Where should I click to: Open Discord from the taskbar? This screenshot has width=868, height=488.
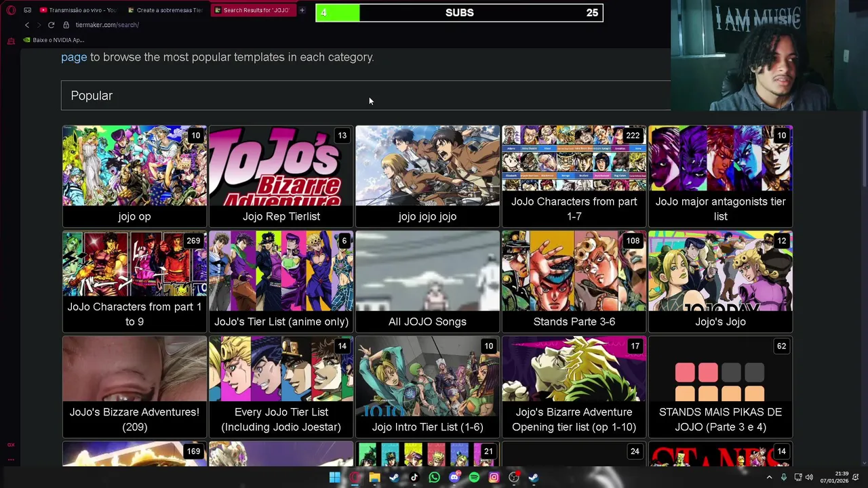tap(454, 477)
